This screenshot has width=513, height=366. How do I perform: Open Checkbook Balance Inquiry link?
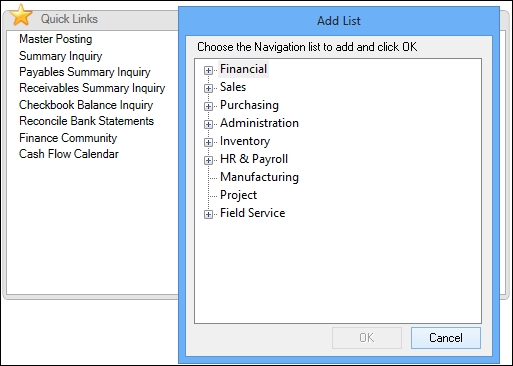coord(86,105)
